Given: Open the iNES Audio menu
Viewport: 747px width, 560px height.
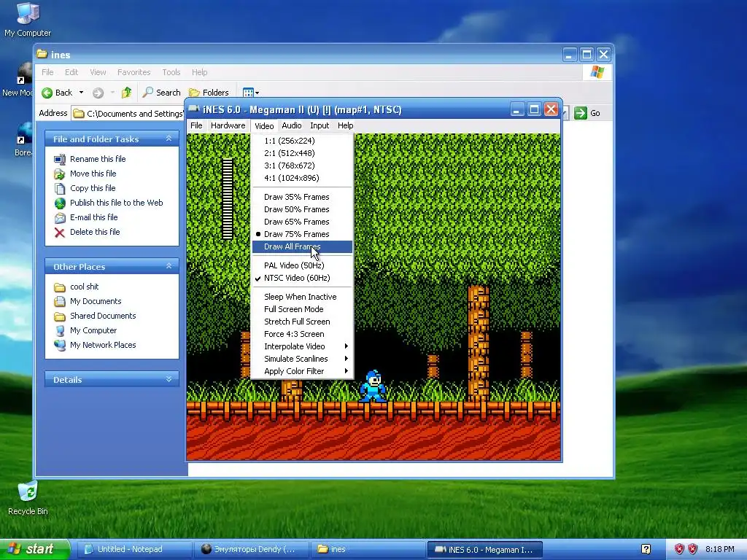Looking at the screenshot, I should click(x=292, y=125).
